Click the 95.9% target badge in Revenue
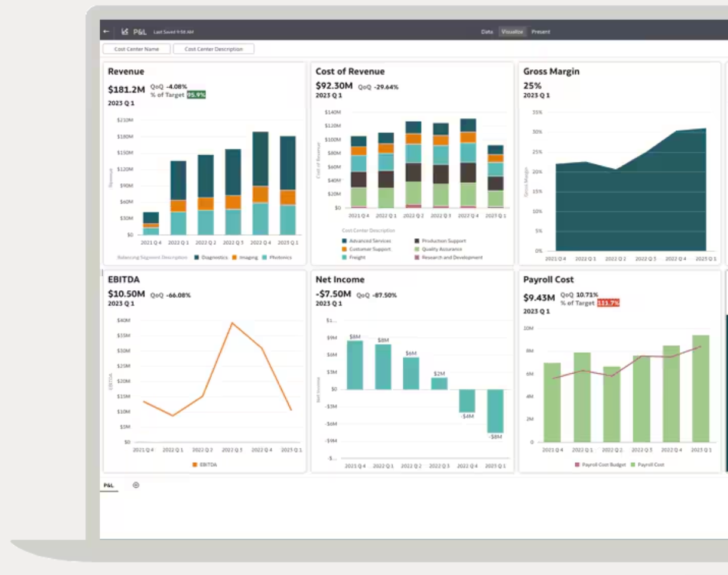Screen dimensions: 728x575 click(196, 95)
